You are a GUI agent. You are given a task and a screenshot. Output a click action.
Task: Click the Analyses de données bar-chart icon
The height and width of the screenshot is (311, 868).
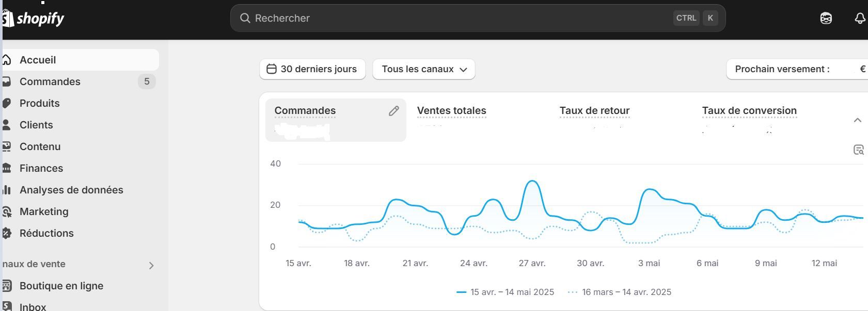pyautogui.click(x=7, y=190)
